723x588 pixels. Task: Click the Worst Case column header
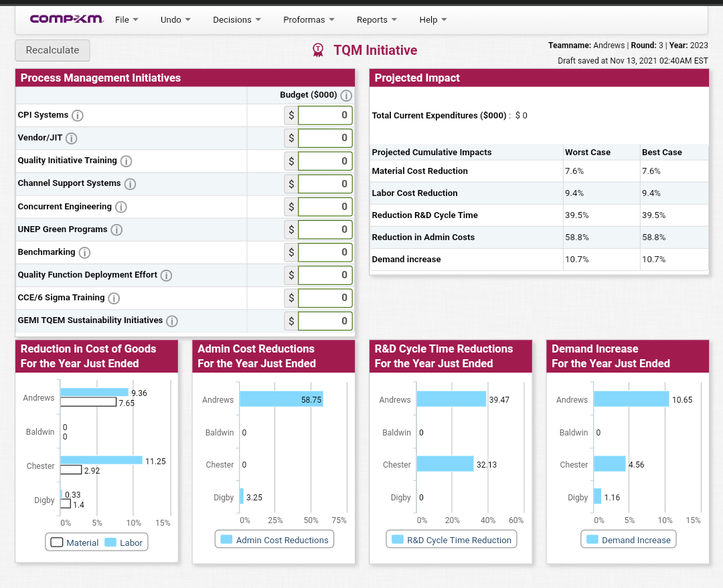coord(588,153)
